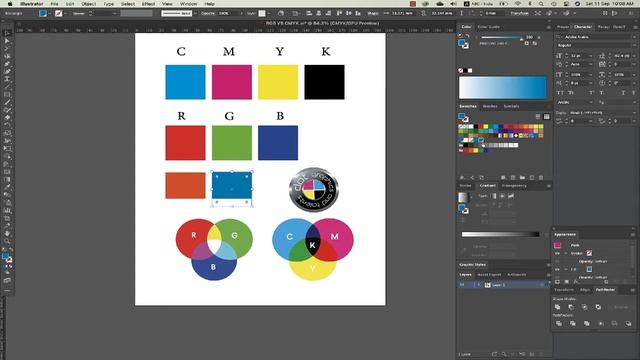
Task: Click the Merge pathfinder icon
Action: pos(587,323)
